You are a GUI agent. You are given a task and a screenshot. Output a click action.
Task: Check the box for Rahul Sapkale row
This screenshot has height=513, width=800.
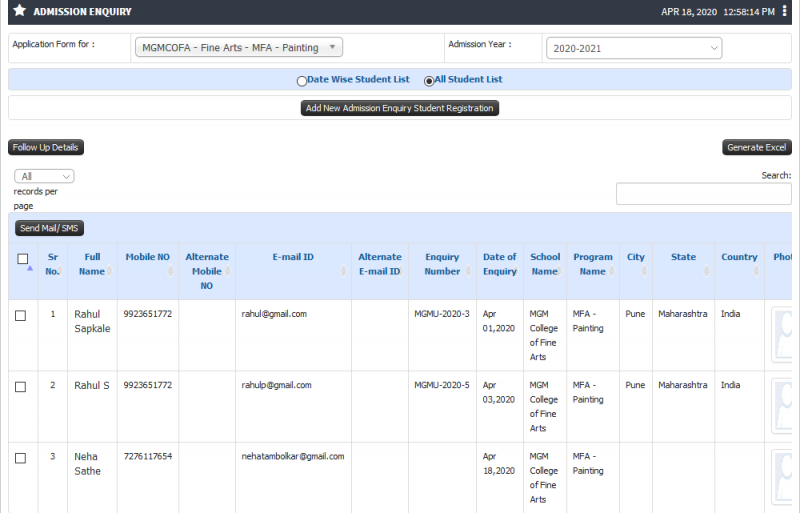click(x=20, y=315)
